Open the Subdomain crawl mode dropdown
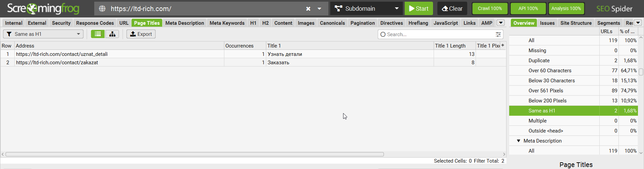Viewport: 644px width, 169px height. coord(367,9)
